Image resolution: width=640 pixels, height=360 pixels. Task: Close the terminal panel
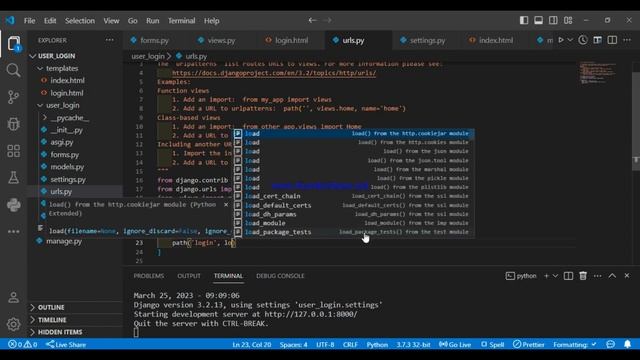point(627,276)
